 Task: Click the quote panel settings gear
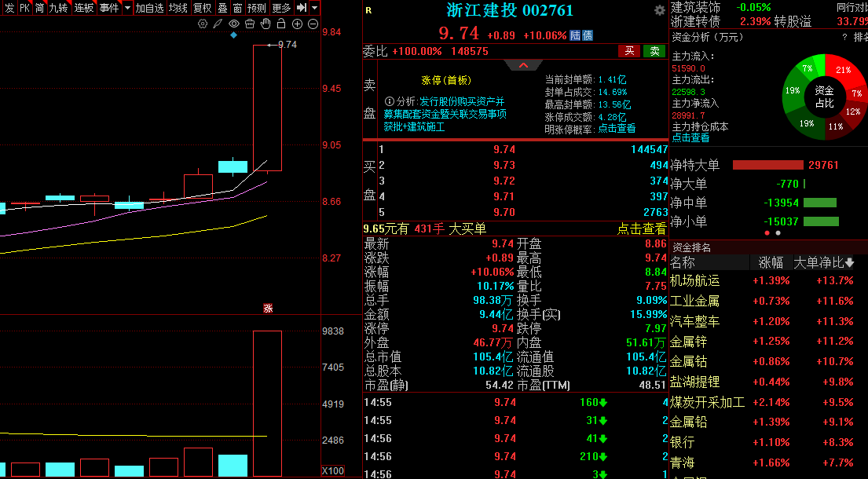pyautogui.click(x=659, y=10)
